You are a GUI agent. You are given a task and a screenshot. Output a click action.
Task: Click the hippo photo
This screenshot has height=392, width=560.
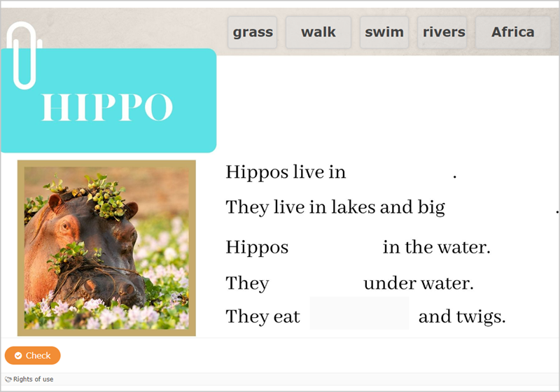[106, 248]
